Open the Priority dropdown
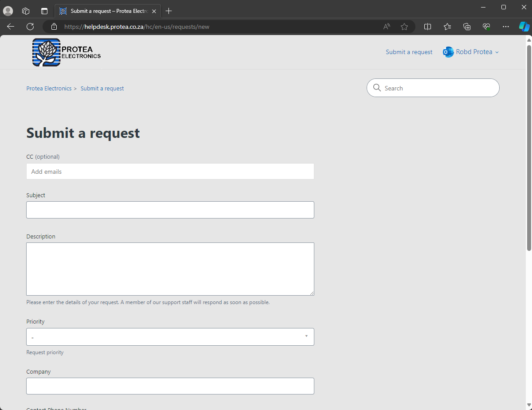This screenshot has height=410, width=532. [170, 337]
